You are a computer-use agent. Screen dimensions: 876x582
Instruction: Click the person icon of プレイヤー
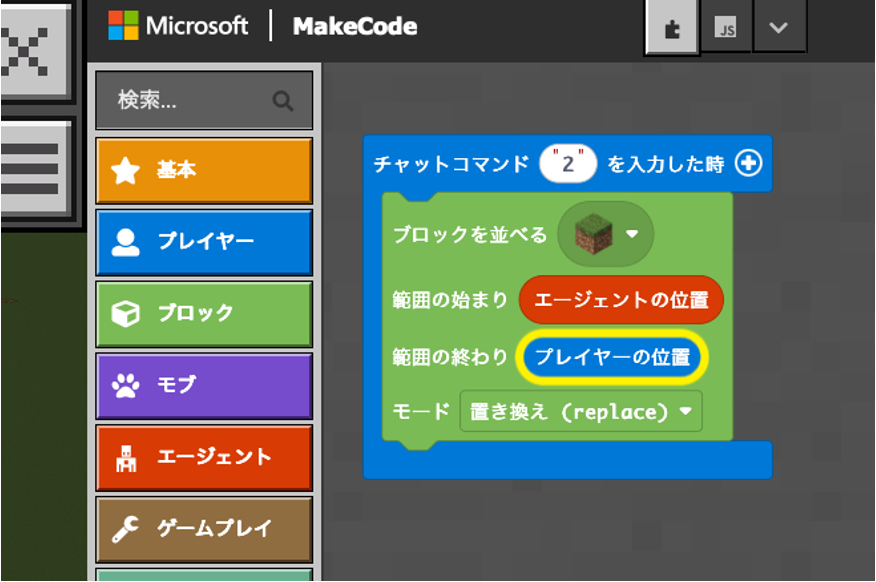pyautogui.click(x=125, y=242)
